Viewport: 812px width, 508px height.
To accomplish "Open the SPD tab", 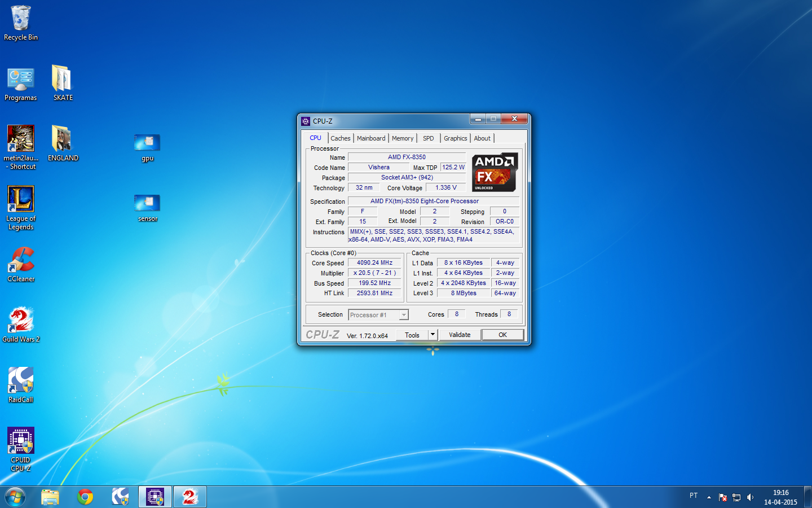I will point(429,138).
